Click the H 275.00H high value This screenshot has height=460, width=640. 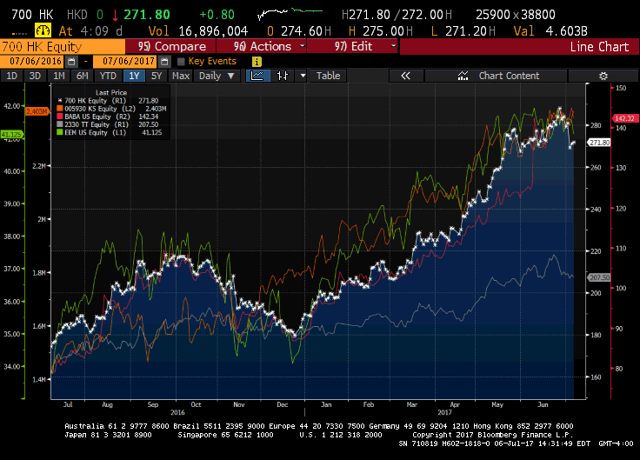[x=381, y=31]
